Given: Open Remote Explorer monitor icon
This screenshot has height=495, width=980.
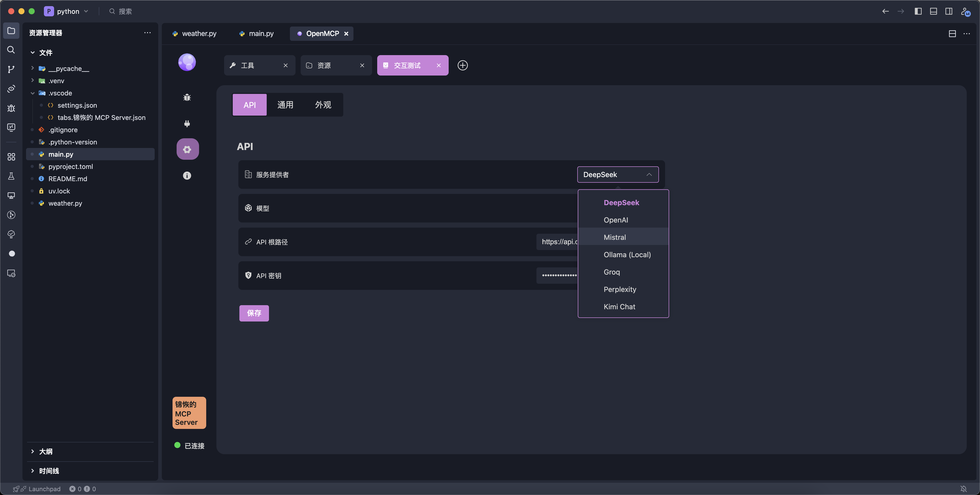Looking at the screenshot, I should coord(11,195).
